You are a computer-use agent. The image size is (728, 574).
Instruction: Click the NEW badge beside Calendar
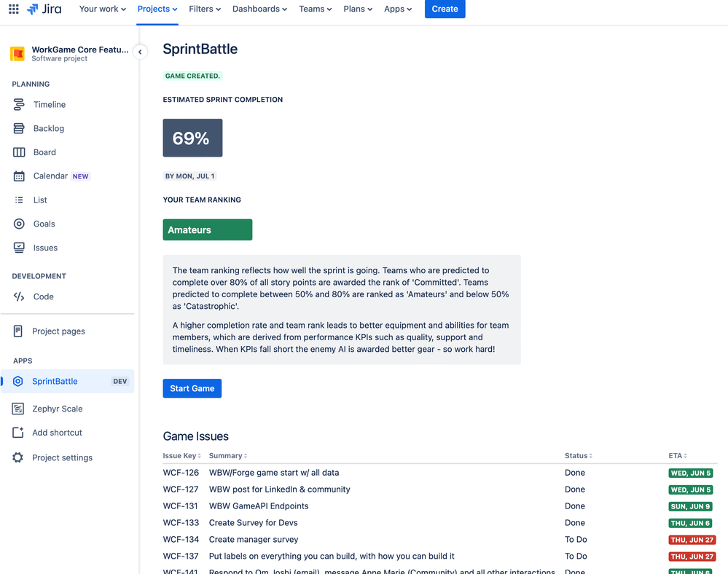pyautogui.click(x=80, y=176)
